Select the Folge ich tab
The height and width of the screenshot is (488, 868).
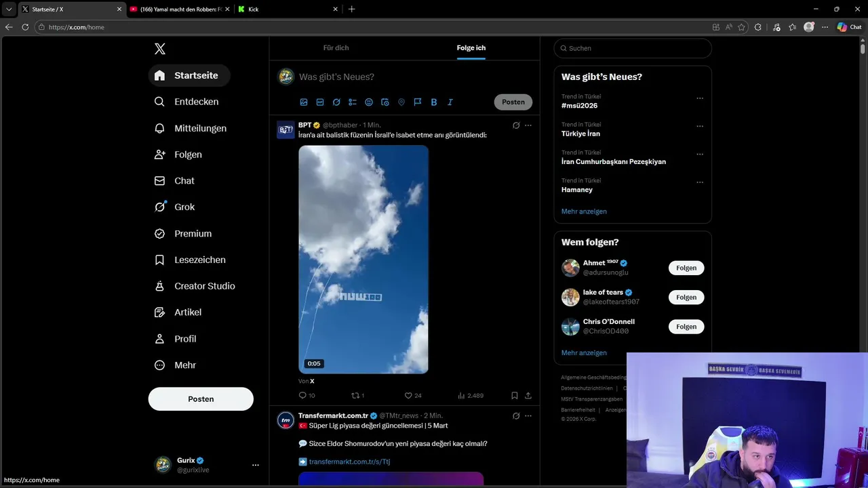click(471, 48)
